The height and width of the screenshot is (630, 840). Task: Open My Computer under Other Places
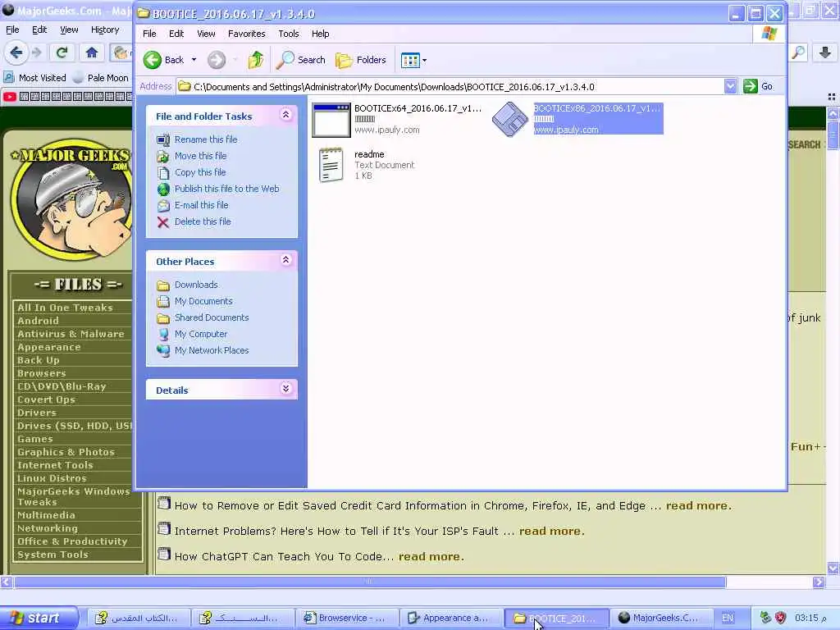pos(201,335)
